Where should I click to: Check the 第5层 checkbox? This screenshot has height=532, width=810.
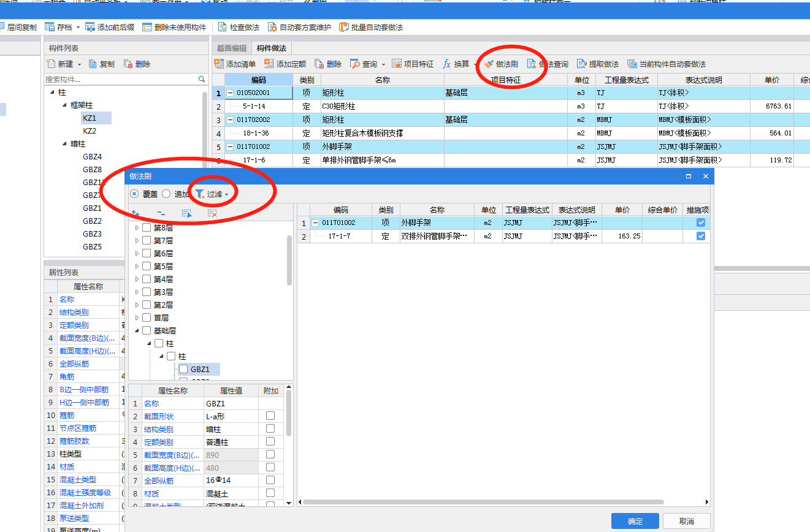point(147,266)
